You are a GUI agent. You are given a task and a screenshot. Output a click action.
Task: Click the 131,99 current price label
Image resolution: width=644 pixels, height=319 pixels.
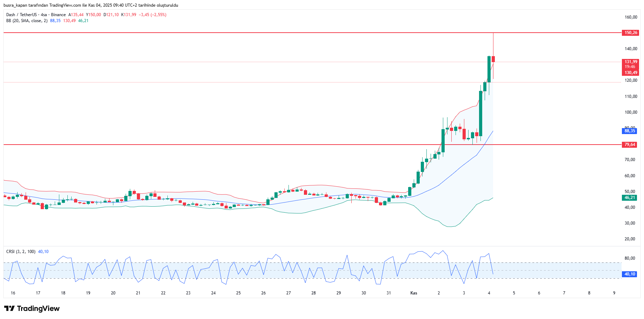click(x=631, y=62)
